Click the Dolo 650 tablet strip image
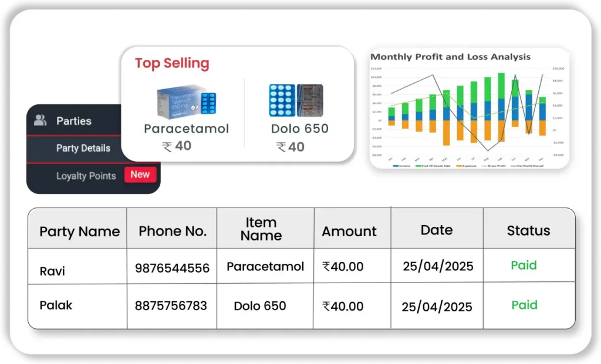601x364 pixels. [296, 100]
